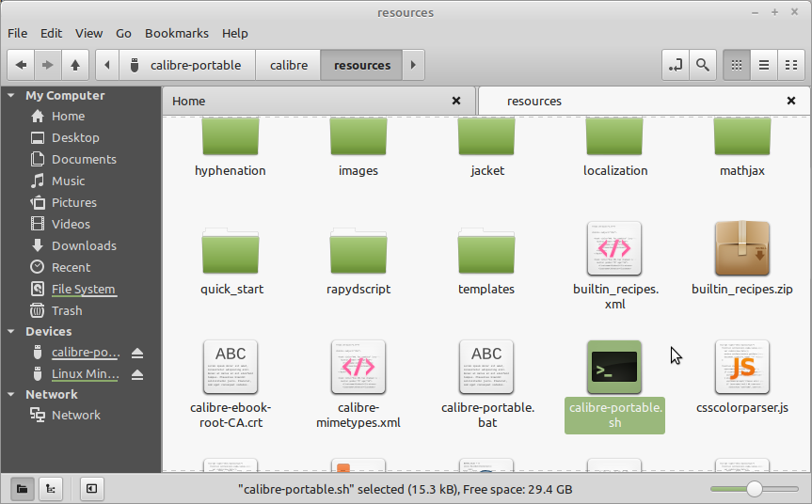Collapse the Network section
Screen dimensions: 812x504
[x=11, y=395]
